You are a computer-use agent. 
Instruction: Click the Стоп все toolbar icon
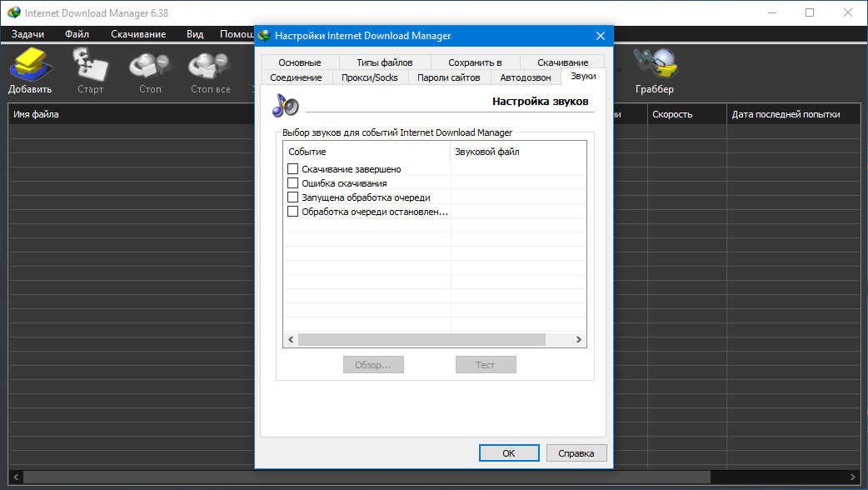pyautogui.click(x=211, y=71)
